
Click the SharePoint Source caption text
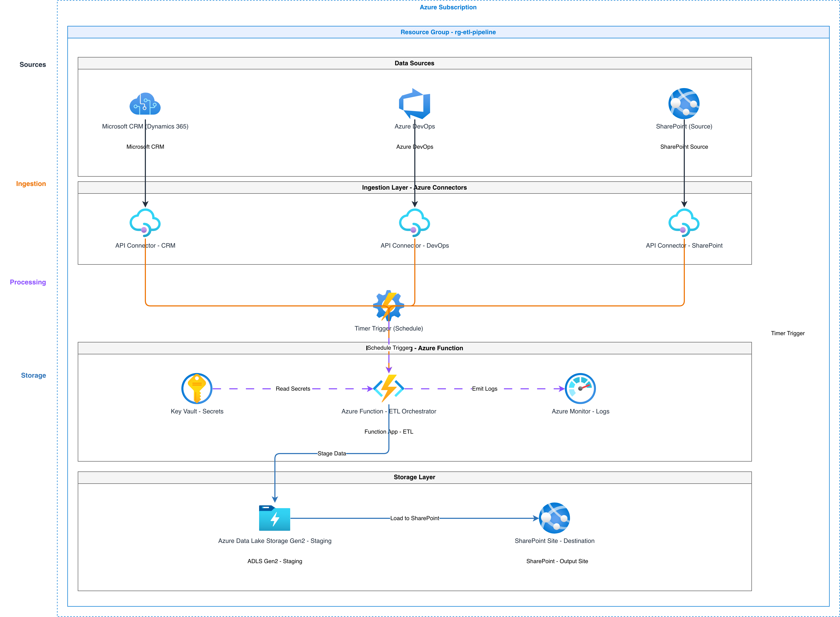(684, 147)
